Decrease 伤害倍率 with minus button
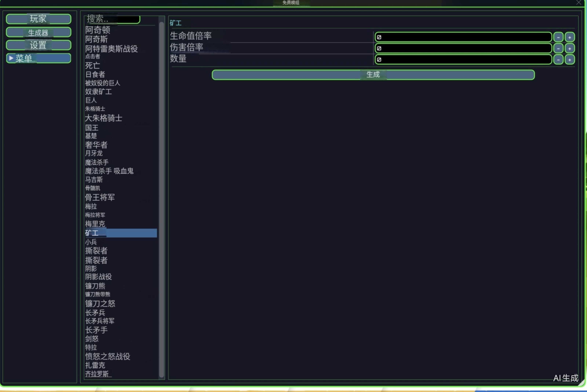 pos(558,48)
